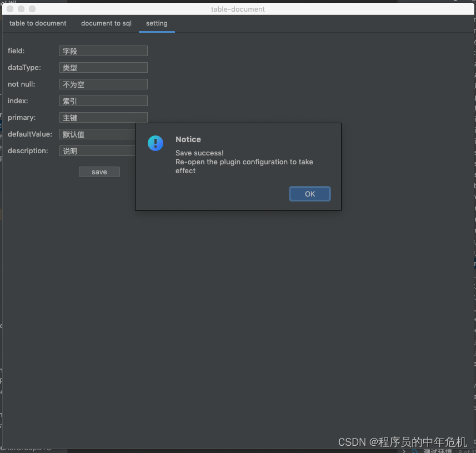Close the table-document window
Image resolution: width=476 pixels, height=453 pixels.
click(x=10, y=9)
